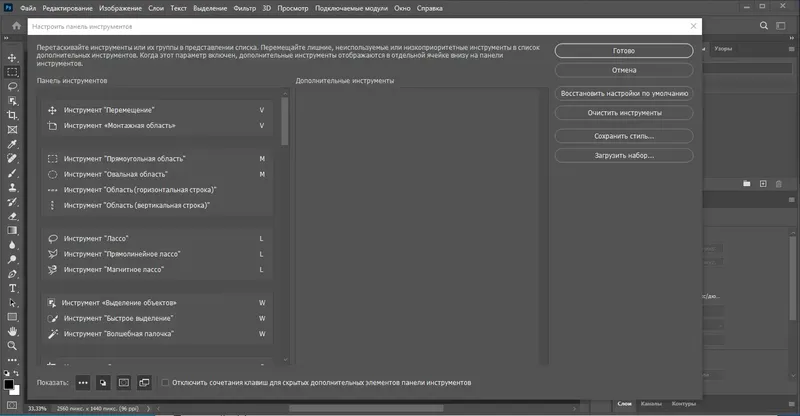
Task: Click the Отмена button
Action: pyautogui.click(x=624, y=70)
